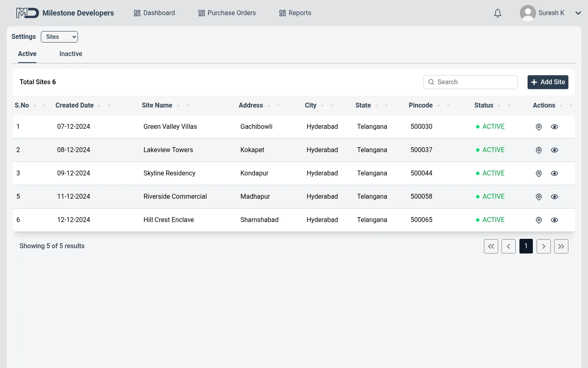Viewport: 588px width, 368px height.
Task: Open the notifications bell
Action: [498, 13]
